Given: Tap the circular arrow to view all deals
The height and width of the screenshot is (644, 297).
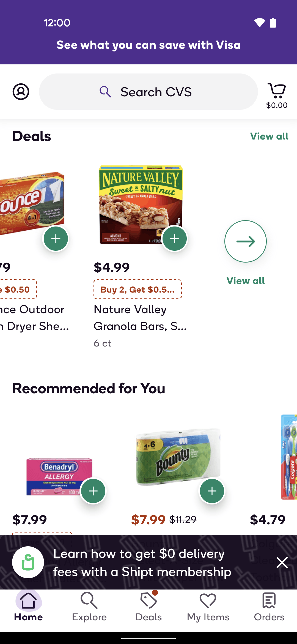Looking at the screenshot, I should point(246,241).
